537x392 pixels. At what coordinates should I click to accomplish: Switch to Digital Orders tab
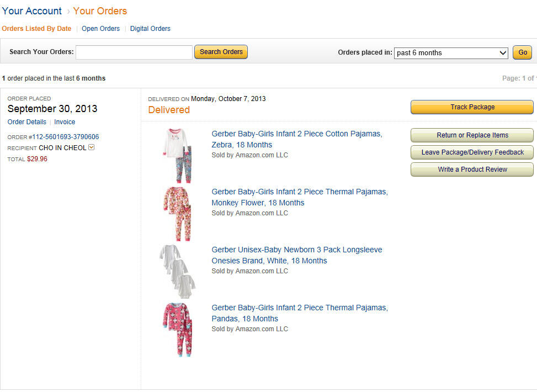(150, 29)
